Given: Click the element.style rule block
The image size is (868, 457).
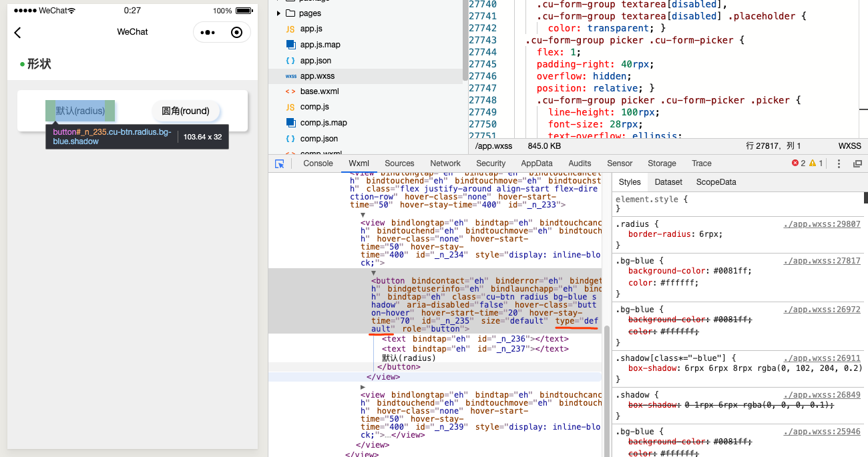Looking at the screenshot, I should point(738,204).
